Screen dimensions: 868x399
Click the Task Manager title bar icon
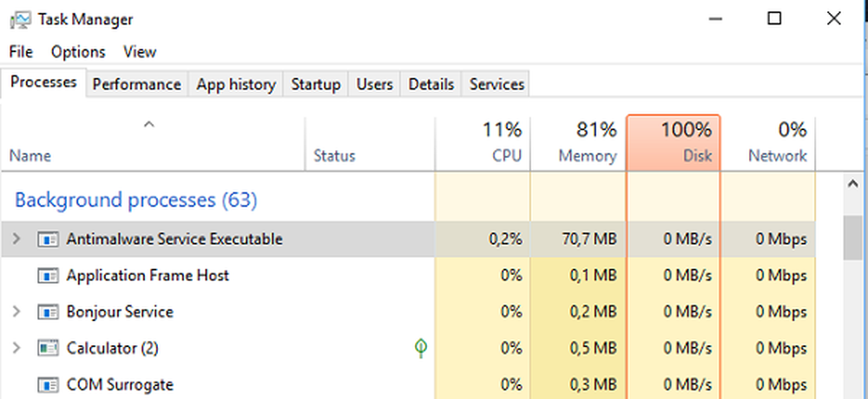coord(20,20)
